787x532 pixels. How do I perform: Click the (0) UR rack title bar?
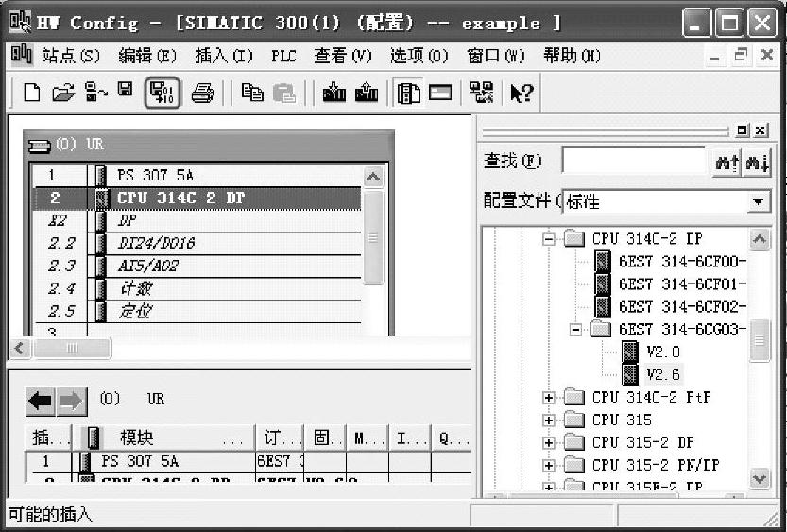click(x=208, y=145)
